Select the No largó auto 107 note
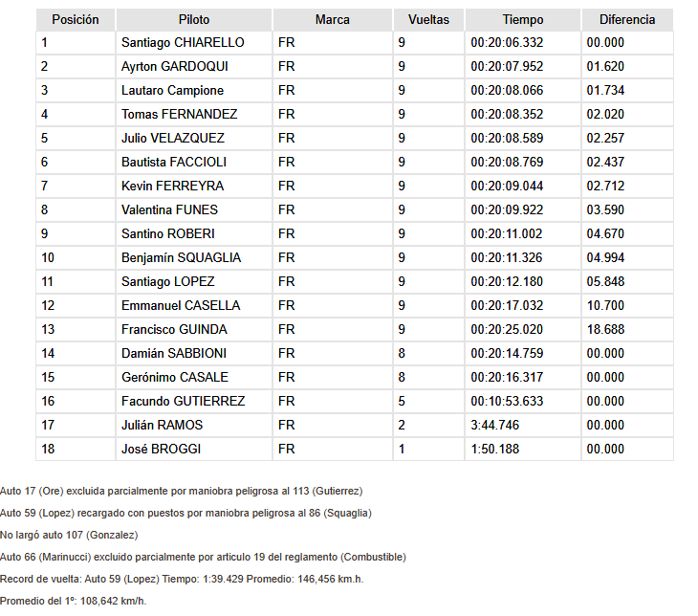698x616 pixels. click(x=69, y=535)
